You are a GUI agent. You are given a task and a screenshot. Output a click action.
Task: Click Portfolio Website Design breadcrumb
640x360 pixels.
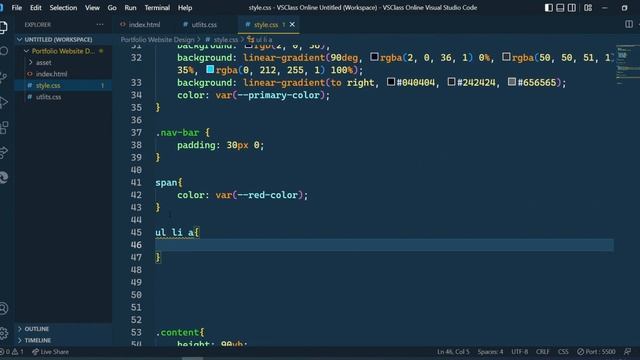point(157,40)
